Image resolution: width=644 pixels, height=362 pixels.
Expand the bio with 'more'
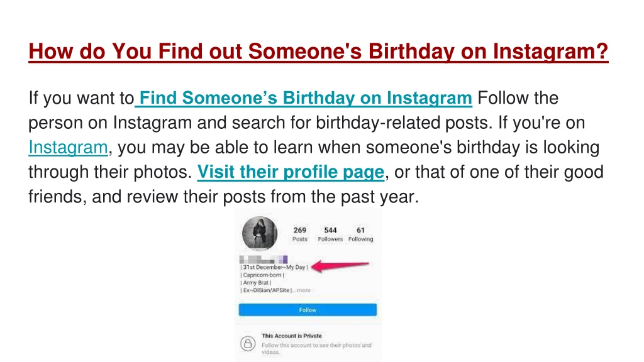tap(304, 290)
